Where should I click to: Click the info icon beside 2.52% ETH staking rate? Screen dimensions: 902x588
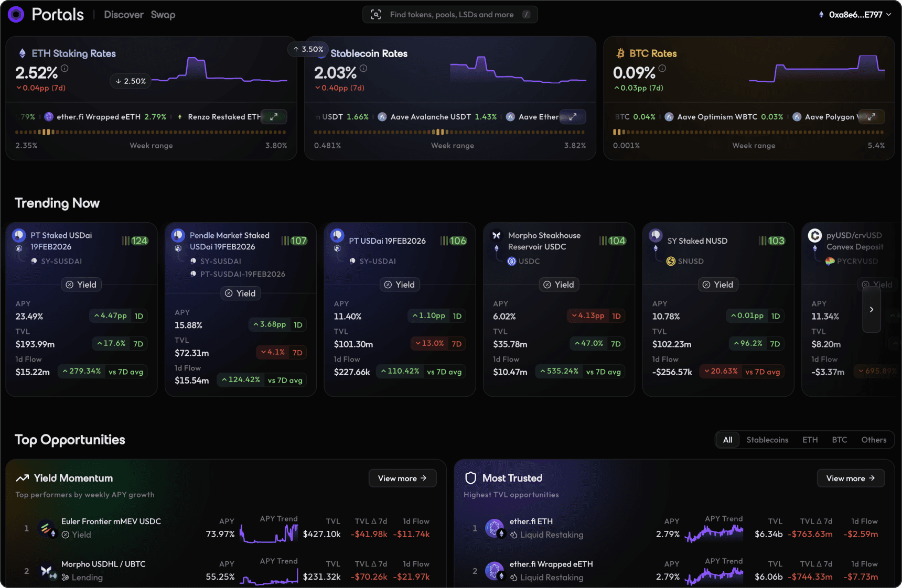(65, 68)
